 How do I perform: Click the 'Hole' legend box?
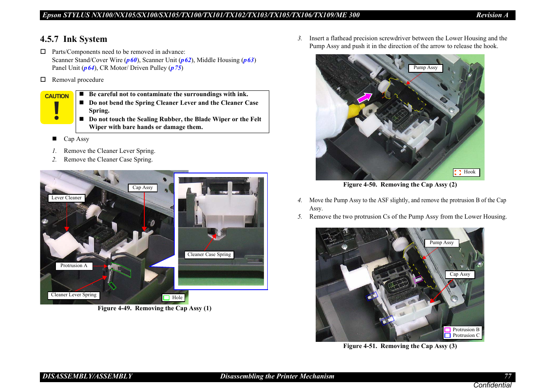173,298
